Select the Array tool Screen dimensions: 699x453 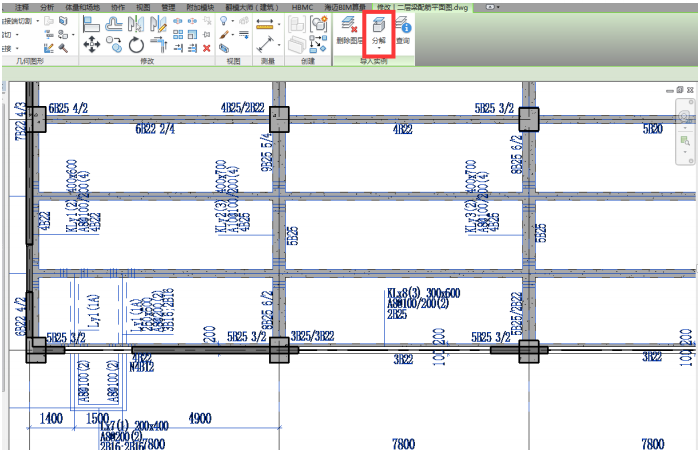(178, 34)
